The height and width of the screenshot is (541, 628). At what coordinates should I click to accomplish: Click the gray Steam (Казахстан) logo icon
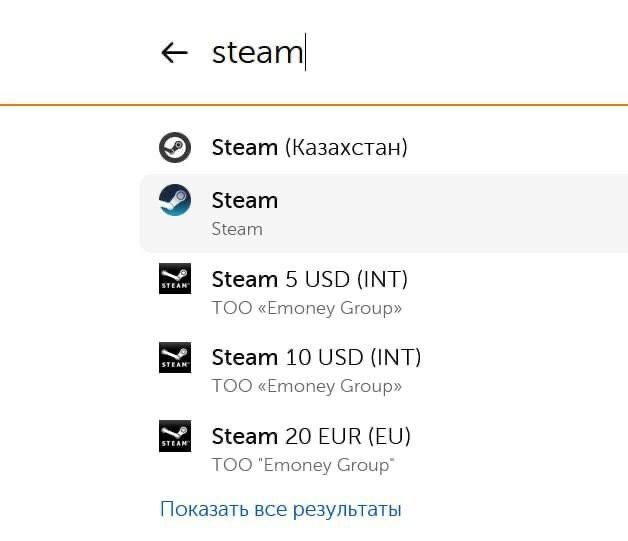coord(175,147)
